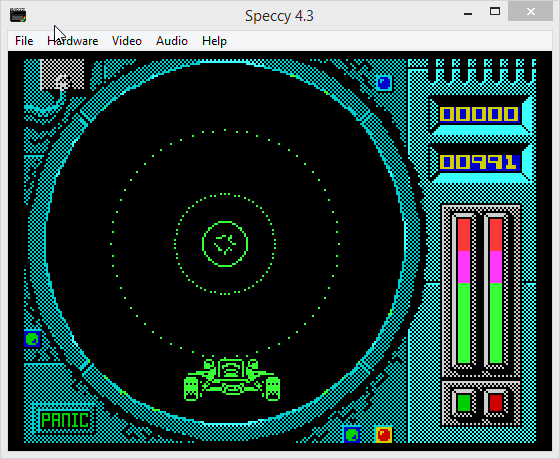Click the green square indicator light
The height and width of the screenshot is (459, 560).
[x=464, y=403]
